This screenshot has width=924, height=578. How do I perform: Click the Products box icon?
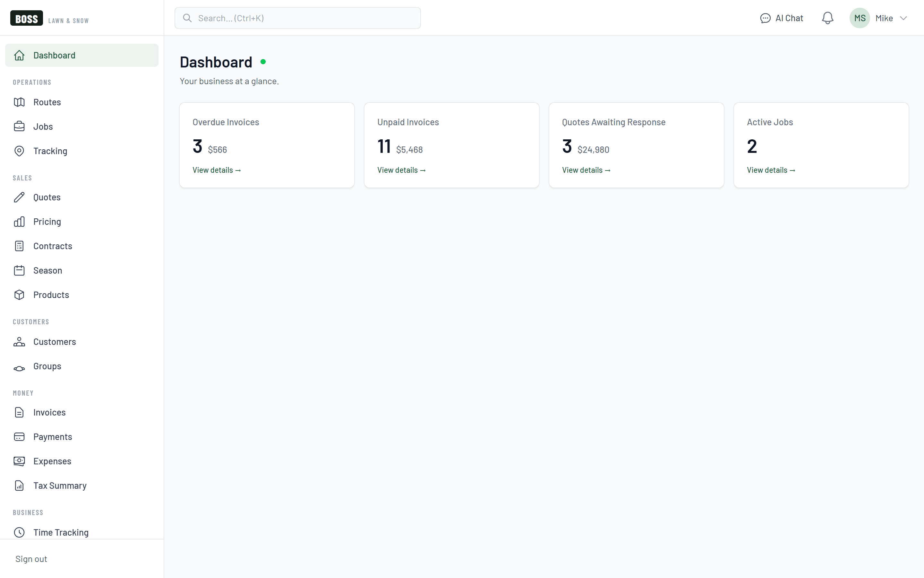[x=19, y=295]
